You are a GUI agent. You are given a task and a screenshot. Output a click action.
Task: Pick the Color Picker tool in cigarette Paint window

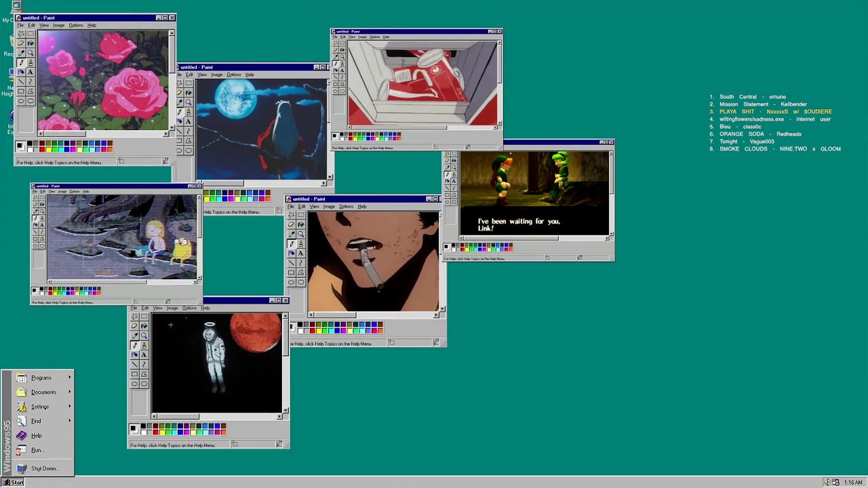(292, 234)
